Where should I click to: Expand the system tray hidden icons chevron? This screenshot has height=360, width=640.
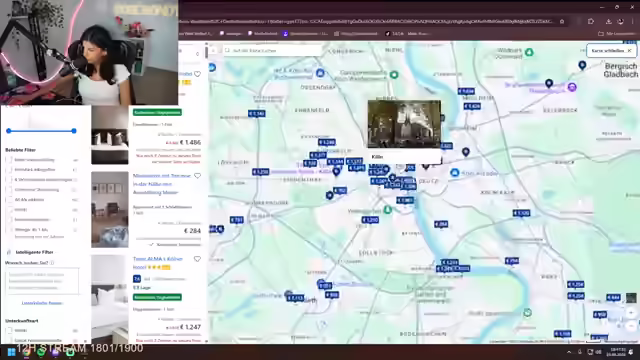pyautogui.click(x=569, y=352)
